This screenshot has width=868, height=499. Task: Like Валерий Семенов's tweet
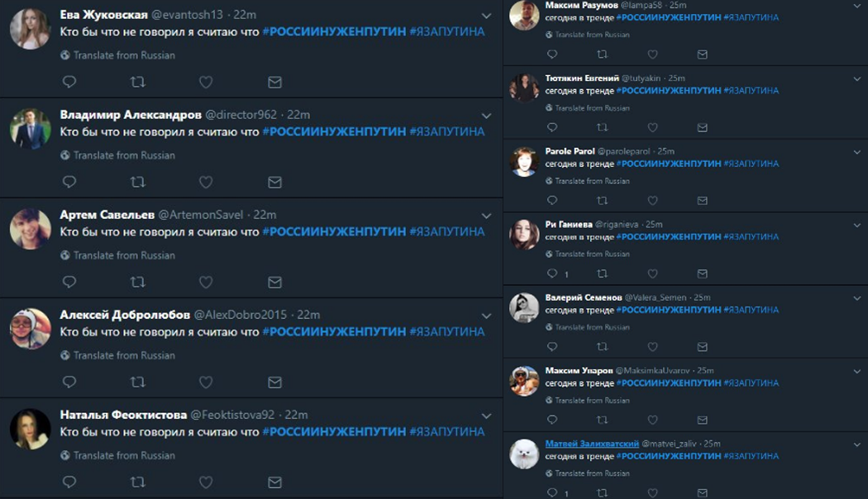(x=653, y=347)
